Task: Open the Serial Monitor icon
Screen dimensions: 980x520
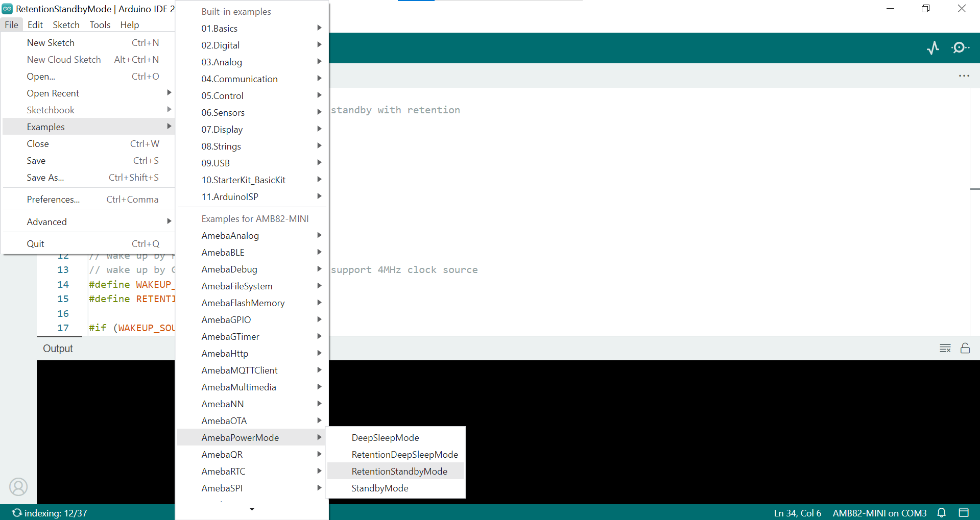Action: point(960,48)
